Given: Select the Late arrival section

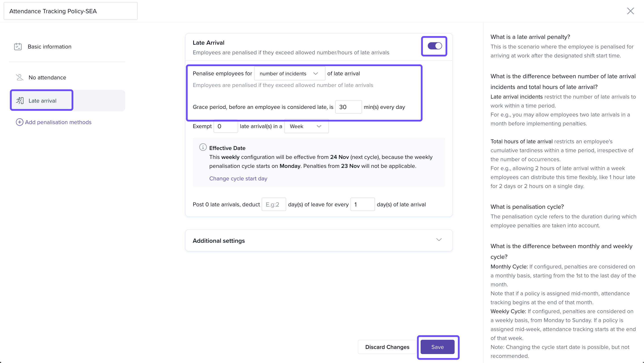Looking at the screenshot, I should click(x=42, y=101).
